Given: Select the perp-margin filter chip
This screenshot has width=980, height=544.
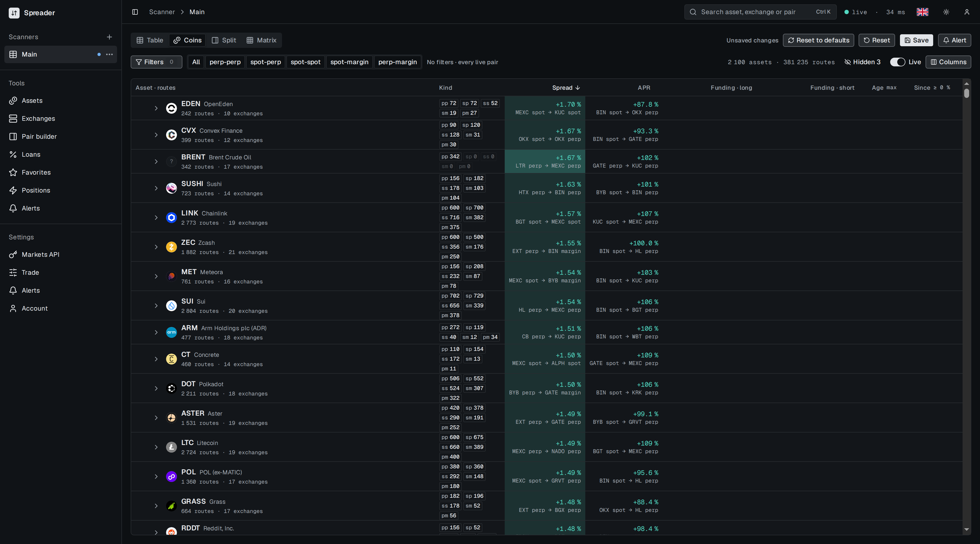Looking at the screenshot, I should pyautogui.click(x=397, y=62).
